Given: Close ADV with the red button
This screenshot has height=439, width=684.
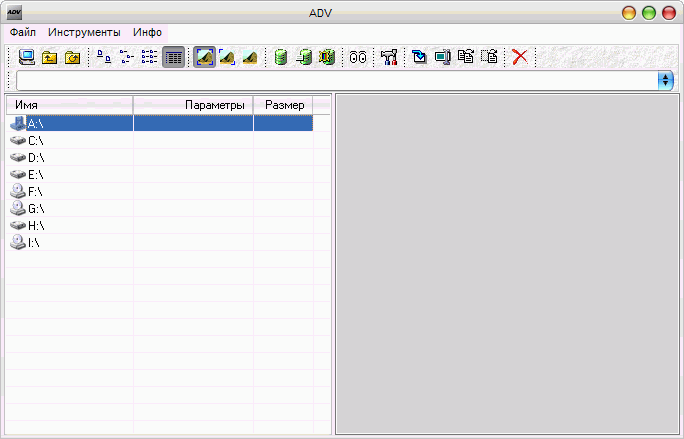Looking at the screenshot, I should [669, 13].
